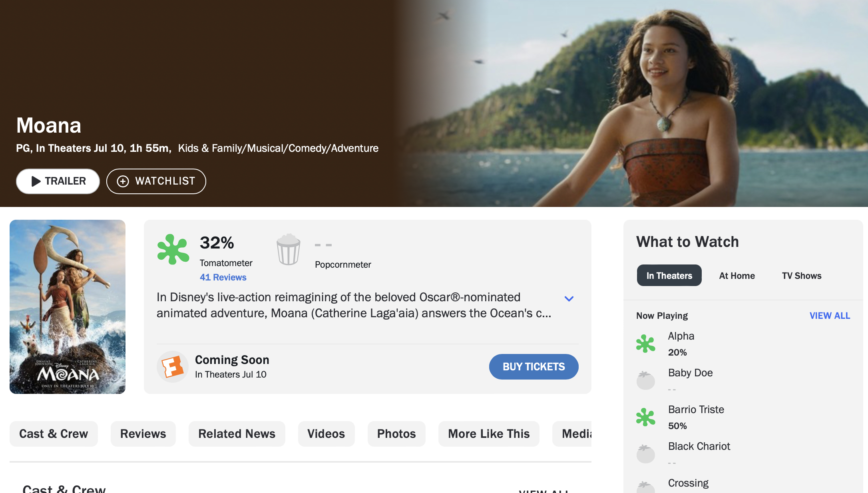Click the Fandango logo icon
The width and height of the screenshot is (868, 493).
tap(172, 367)
